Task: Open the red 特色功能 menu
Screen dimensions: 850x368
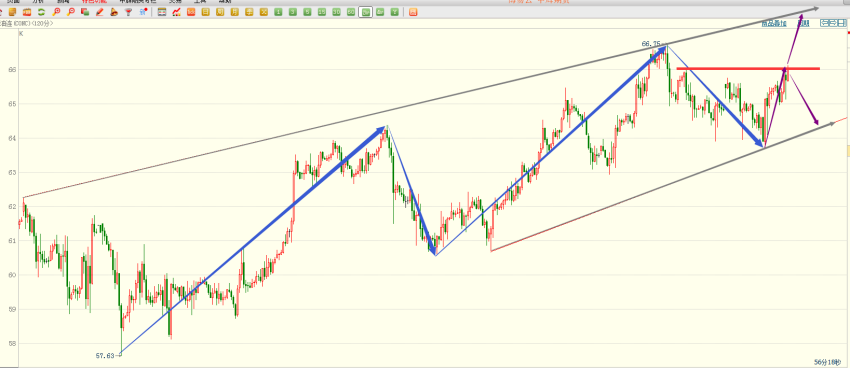Action: coord(94,2)
